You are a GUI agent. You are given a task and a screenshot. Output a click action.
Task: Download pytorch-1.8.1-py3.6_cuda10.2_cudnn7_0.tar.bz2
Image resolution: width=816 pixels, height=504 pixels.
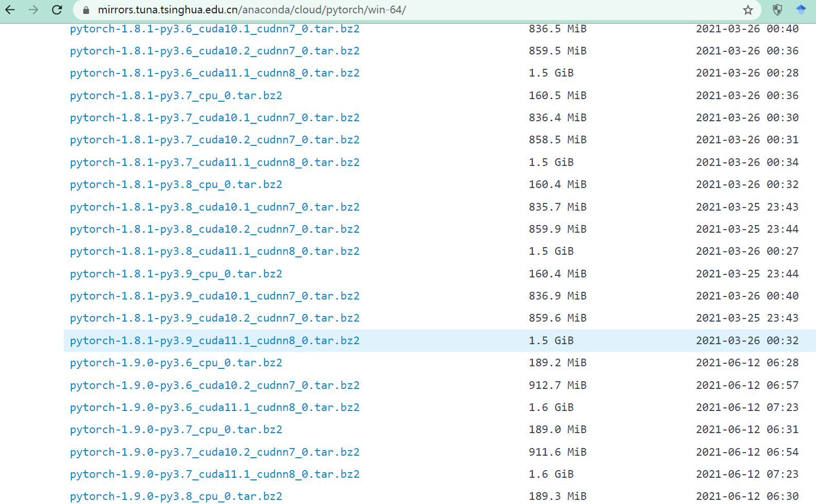tap(215, 51)
